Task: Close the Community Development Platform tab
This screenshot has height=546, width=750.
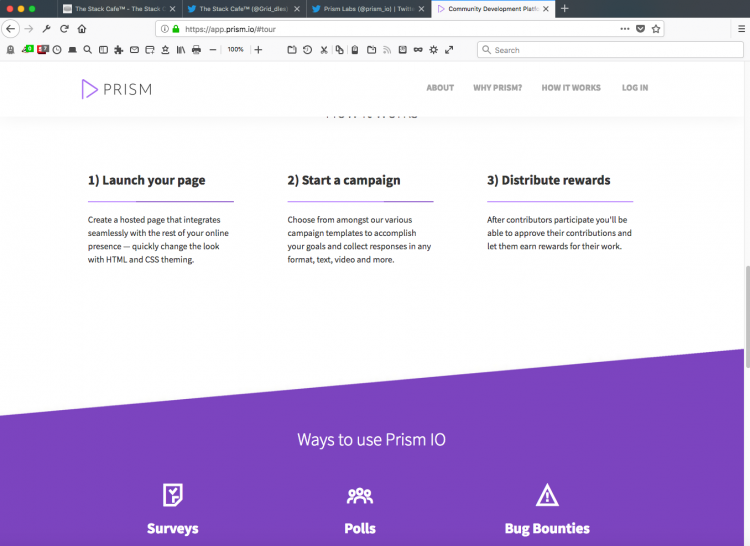Action: point(546,9)
